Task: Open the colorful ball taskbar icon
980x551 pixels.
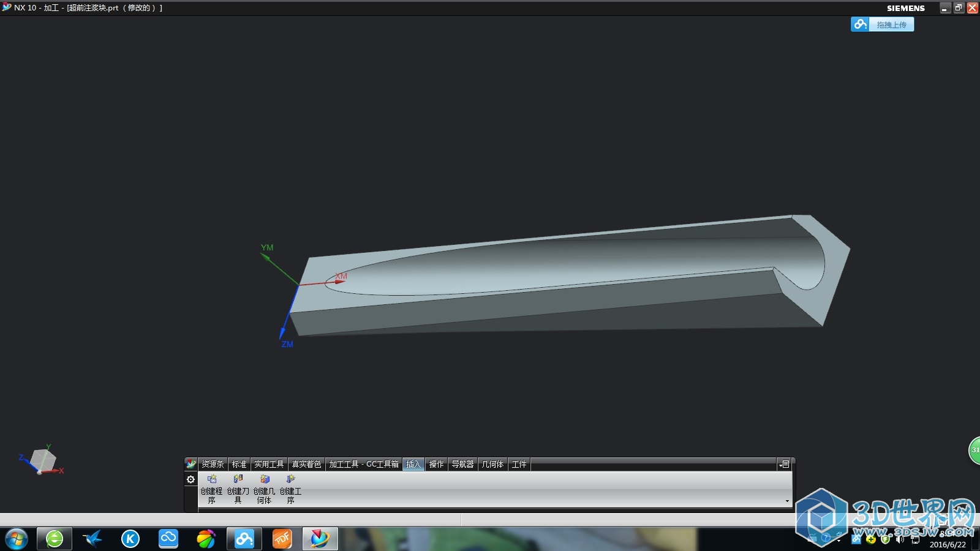Action: 206,539
